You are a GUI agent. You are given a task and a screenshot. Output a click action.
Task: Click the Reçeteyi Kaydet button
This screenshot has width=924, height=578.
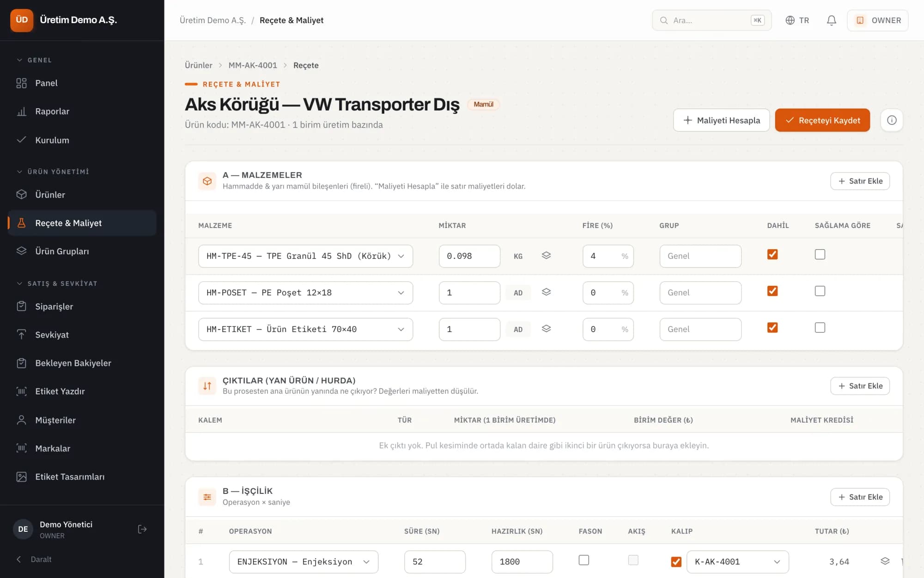click(822, 120)
